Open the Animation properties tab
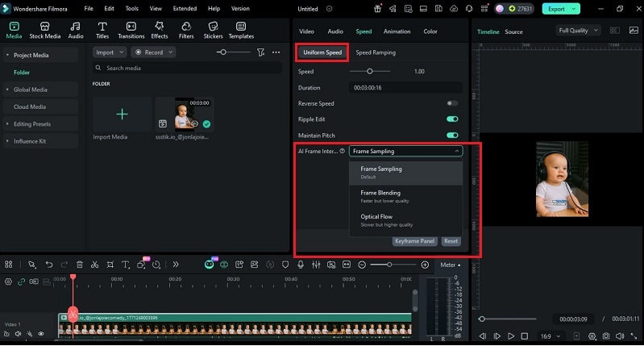The height and width of the screenshot is (346, 644). point(397,31)
